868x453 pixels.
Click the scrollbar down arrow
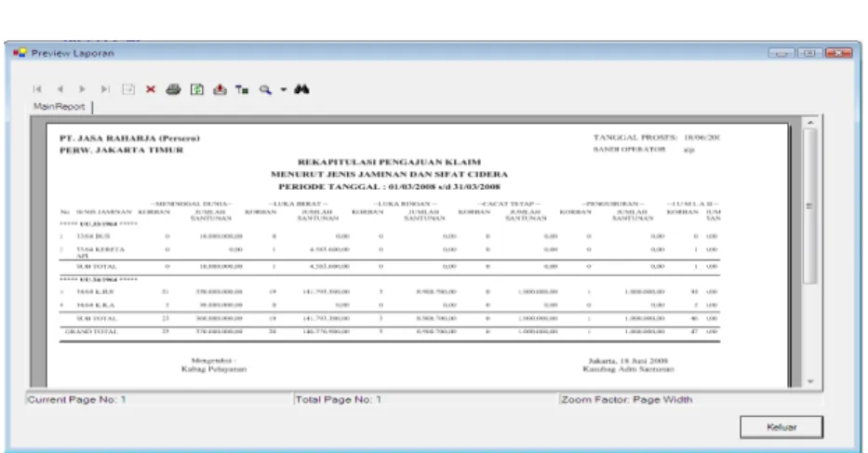pyautogui.click(x=810, y=381)
